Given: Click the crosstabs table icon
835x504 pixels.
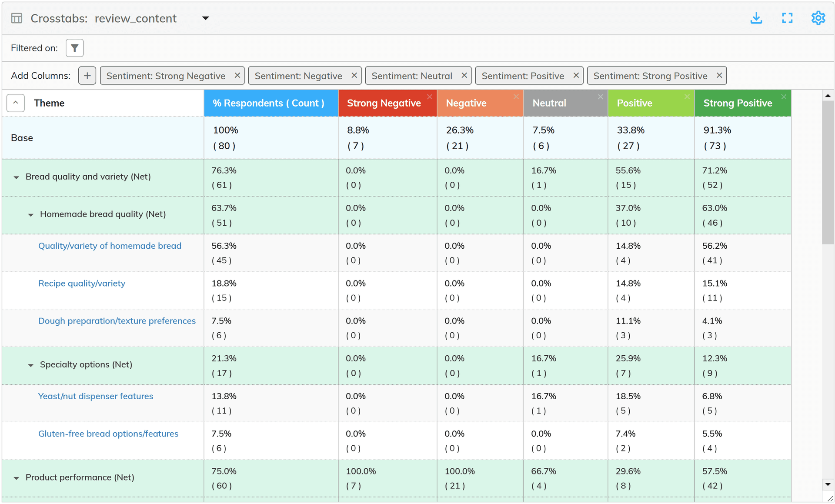Looking at the screenshot, I should click(x=17, y=18).
